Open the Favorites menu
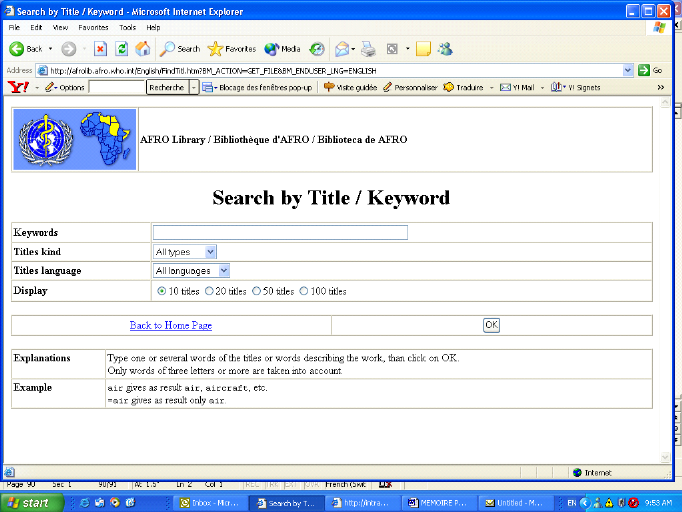 point(93,27)
